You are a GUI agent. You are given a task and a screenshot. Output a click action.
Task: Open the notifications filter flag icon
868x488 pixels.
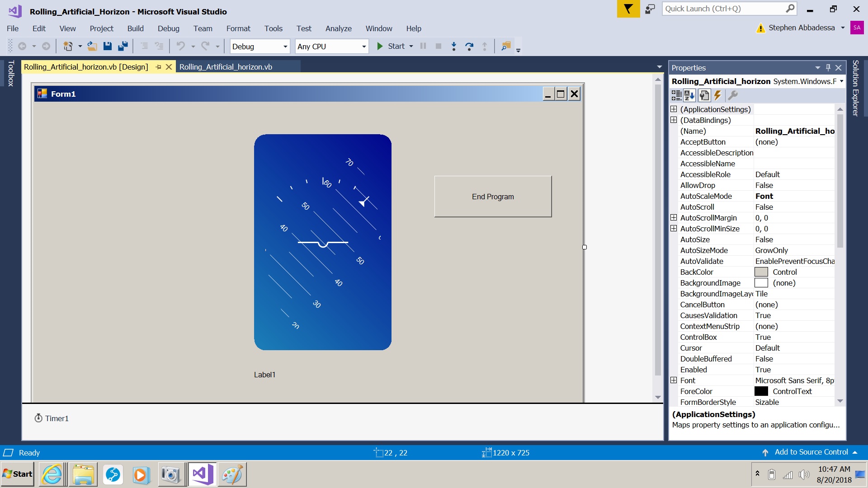click(628, 9)
